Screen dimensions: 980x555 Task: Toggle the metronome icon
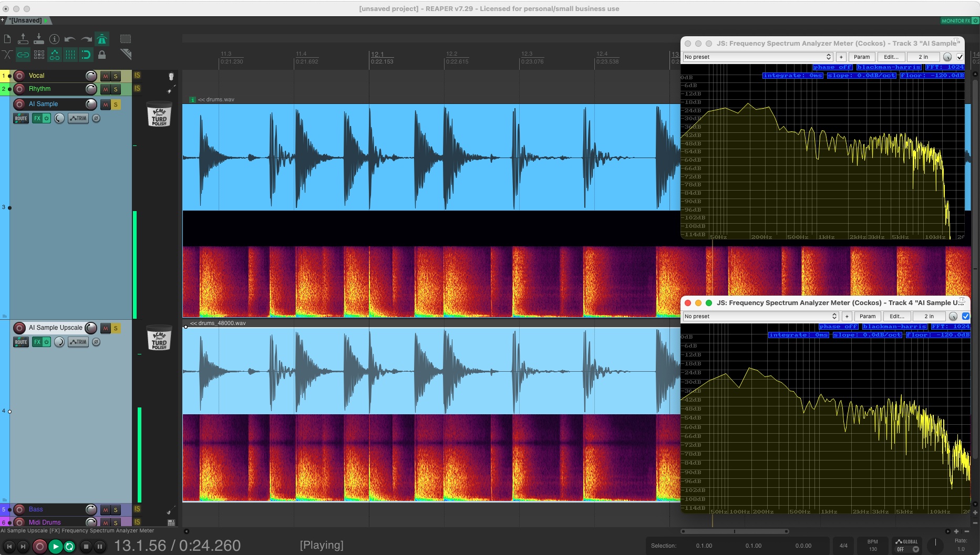102,39
